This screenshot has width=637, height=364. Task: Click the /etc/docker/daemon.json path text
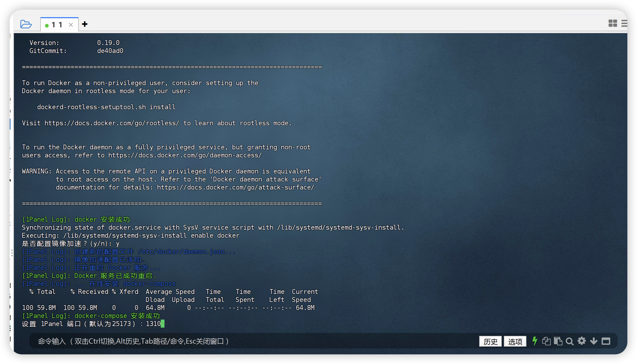[181, 252]
